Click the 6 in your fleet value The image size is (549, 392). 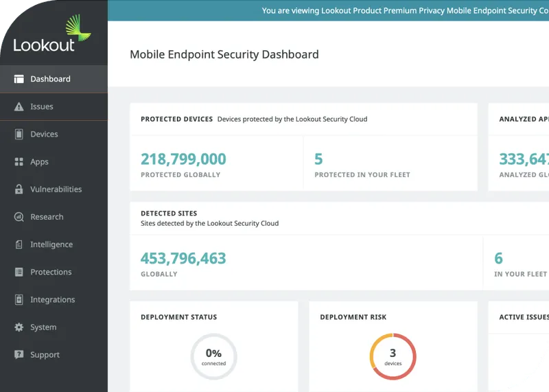pos(499,259)
